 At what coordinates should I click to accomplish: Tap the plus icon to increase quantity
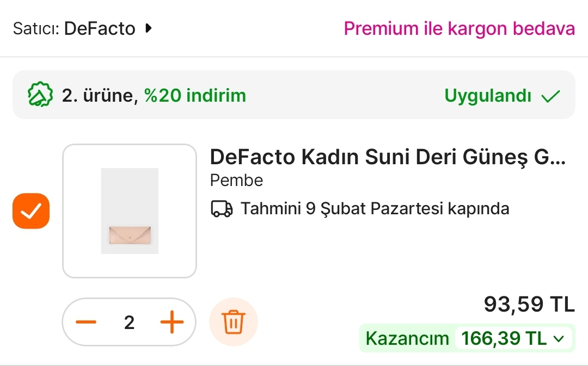click(x=171, y=321)
